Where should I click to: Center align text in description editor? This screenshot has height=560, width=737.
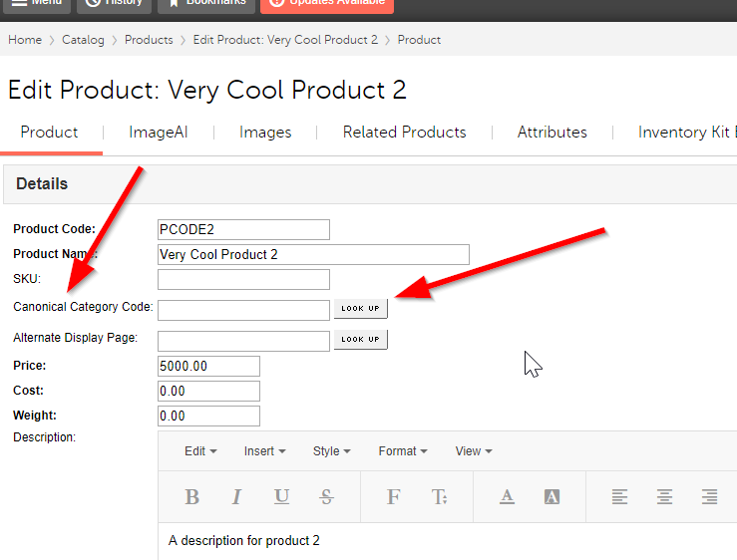point(664,497)
